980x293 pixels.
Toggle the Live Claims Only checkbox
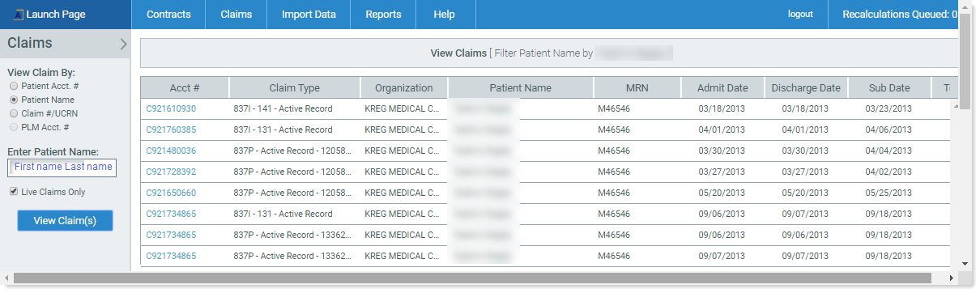click(x=14, y=192)
